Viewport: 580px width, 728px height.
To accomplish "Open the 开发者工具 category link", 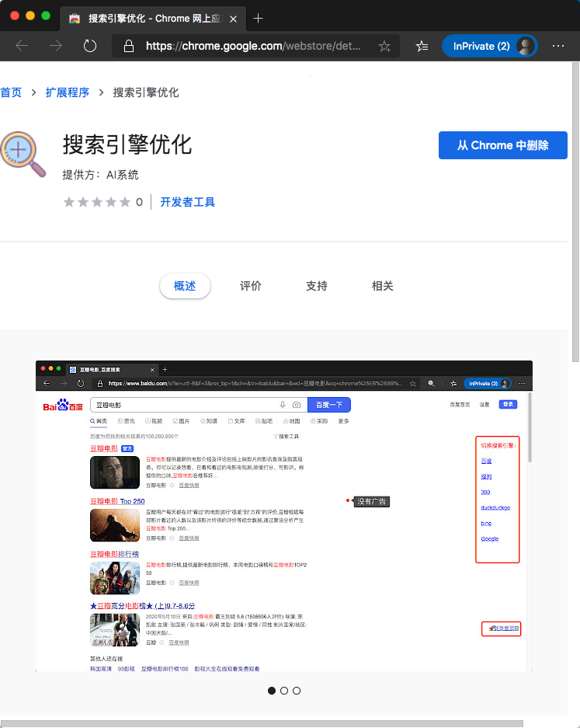I will coord(187,202).
